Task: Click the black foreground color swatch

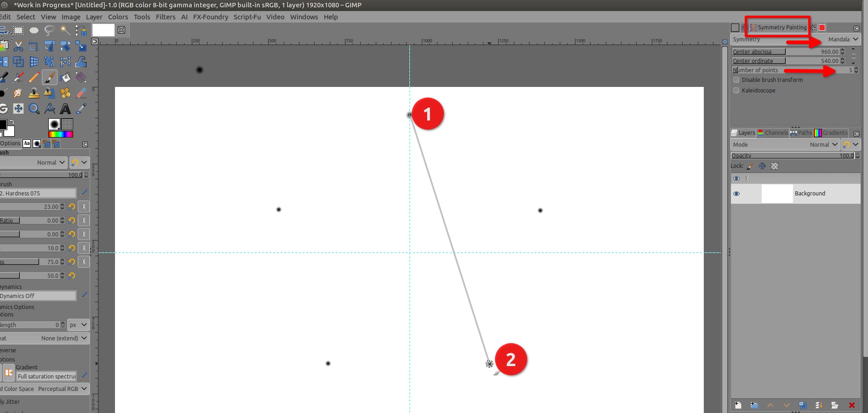Action: (x=3, y=124)
